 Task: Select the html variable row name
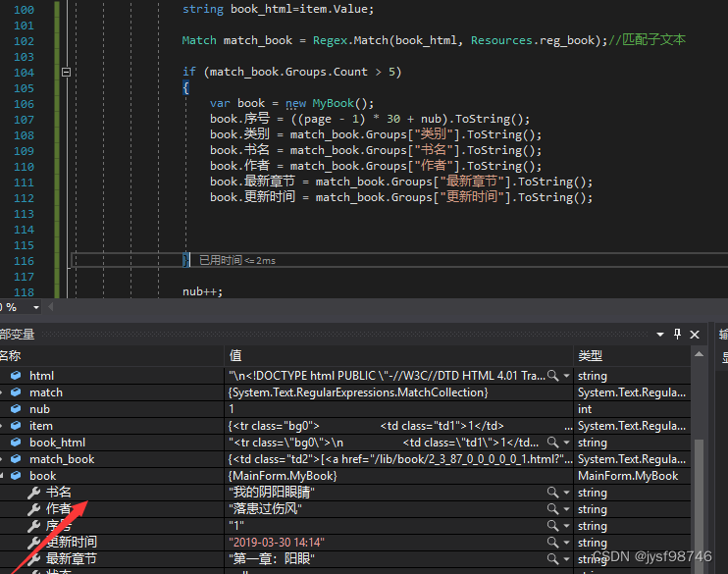point(41,376)
